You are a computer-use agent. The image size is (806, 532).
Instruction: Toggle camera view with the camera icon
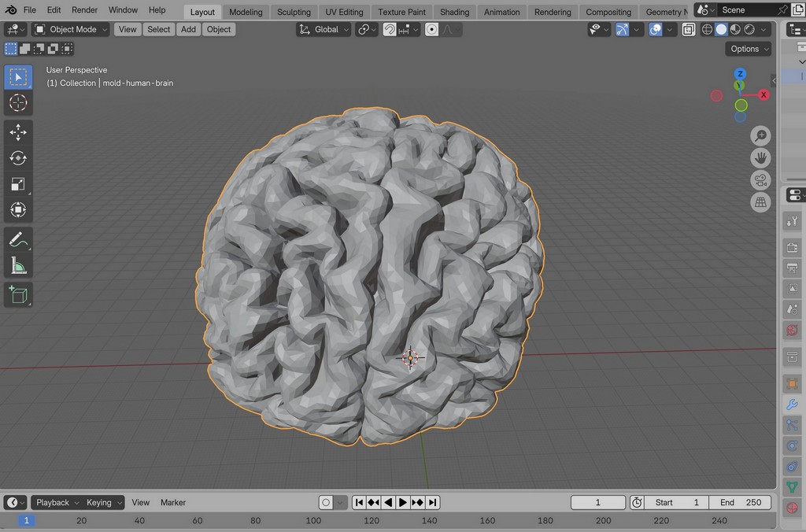[x=760, y=180]
